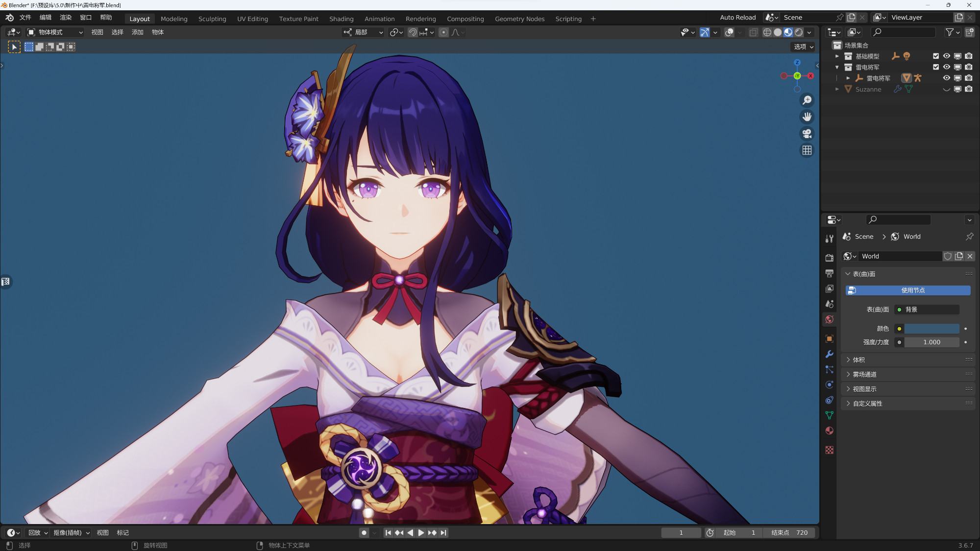This screenshot has width=980, height=551.
Task: Hide the 基础模型 collection in viewport
Action: 946,56
